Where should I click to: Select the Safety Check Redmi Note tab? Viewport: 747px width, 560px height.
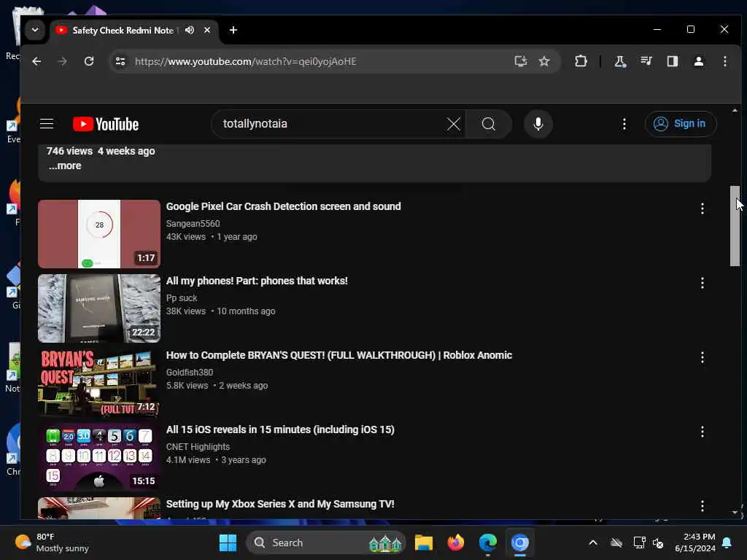click(x=123, y=31)
